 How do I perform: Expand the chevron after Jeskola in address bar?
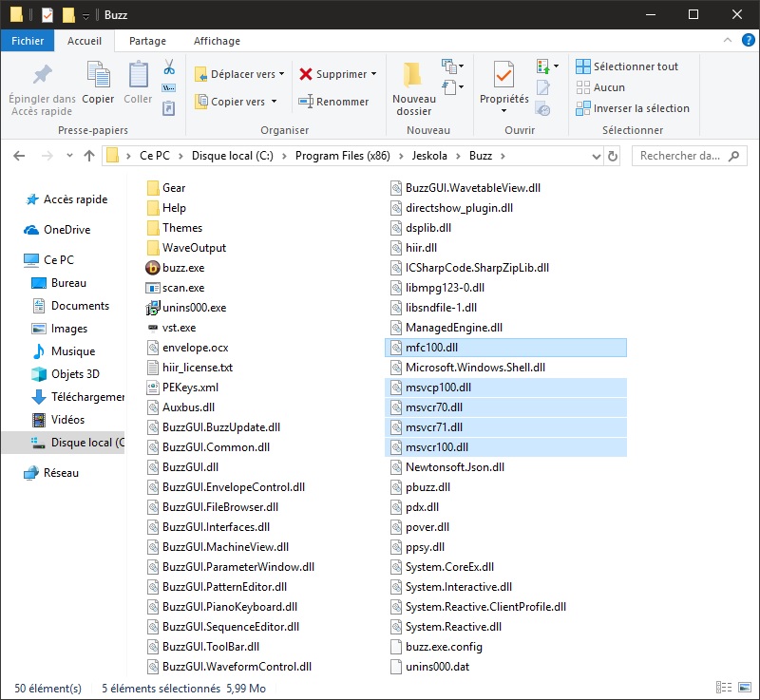coord(458,156)
